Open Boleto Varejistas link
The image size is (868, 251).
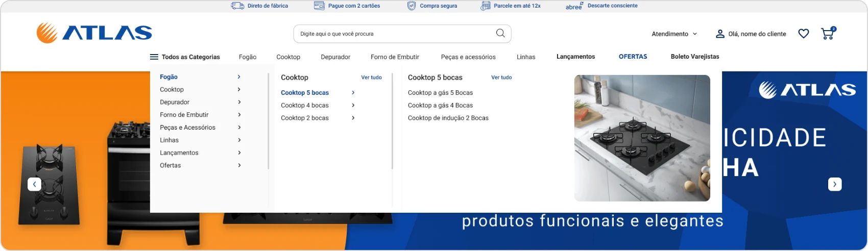click(x=695, y=57)
